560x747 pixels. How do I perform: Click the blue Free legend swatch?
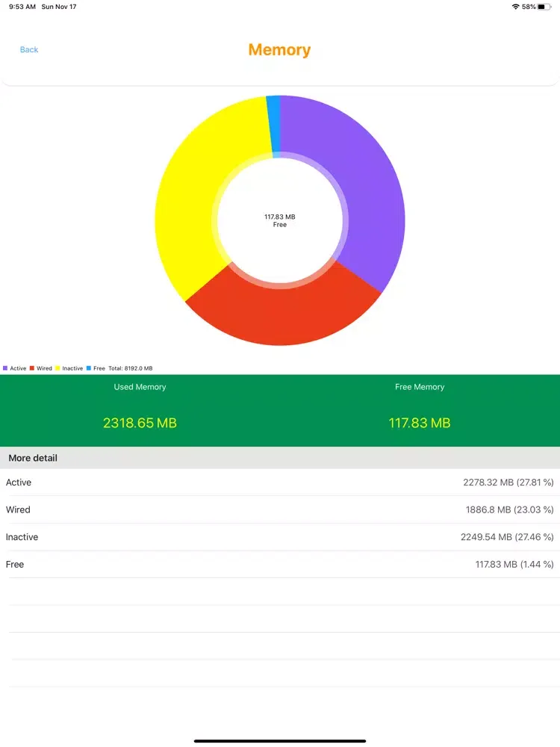(89, 368)
